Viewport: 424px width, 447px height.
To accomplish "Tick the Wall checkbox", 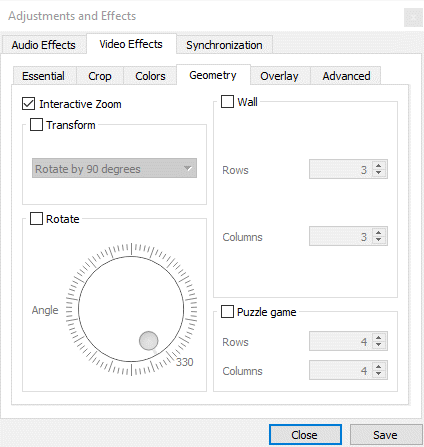I will point(227,101).
